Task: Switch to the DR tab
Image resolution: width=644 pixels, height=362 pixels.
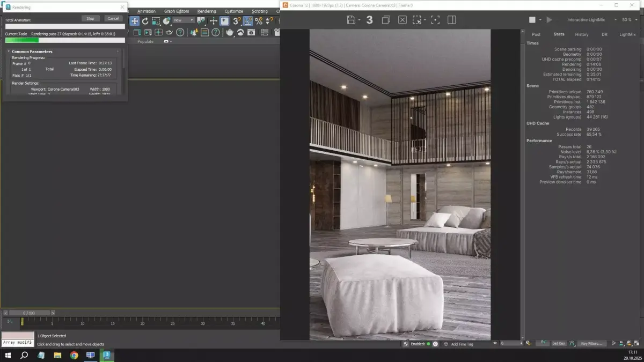Action: point(604,34)
